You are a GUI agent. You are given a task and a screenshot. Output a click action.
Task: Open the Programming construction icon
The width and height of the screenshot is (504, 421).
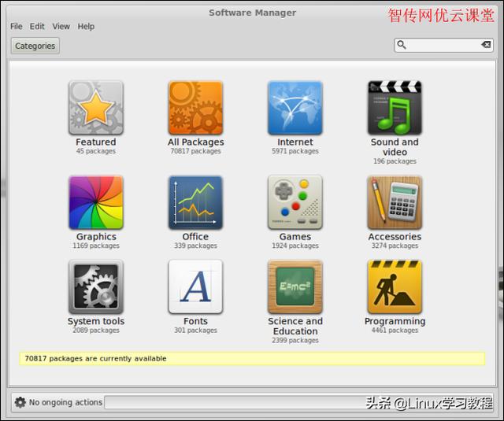click(395, 286)
